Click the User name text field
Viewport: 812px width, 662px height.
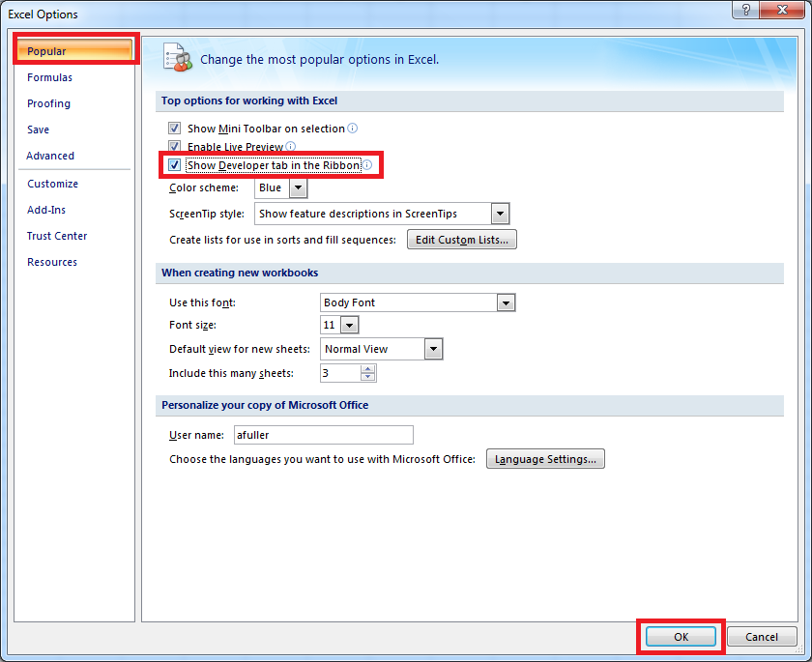pos(324,435)
